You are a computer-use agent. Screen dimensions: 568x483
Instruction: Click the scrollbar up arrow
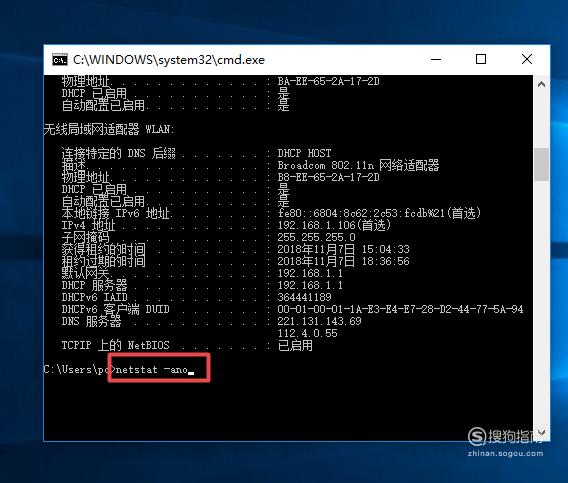tap(541, 84)
